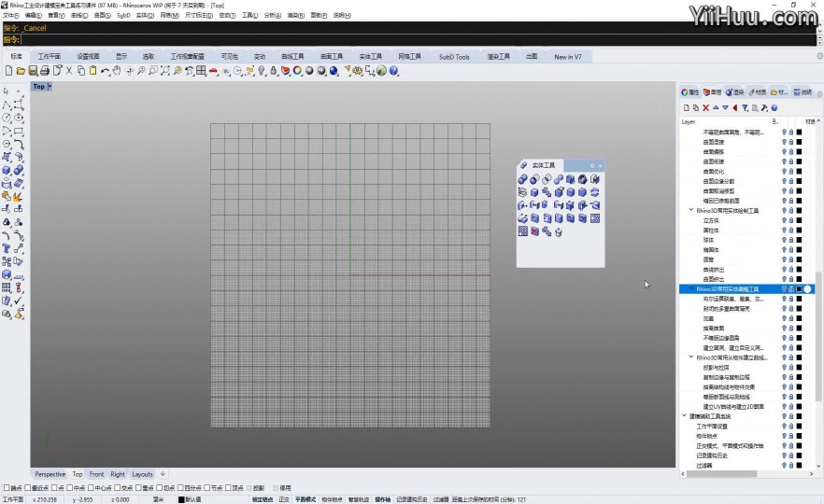This screenshot has width=824, height=504.
Task: Toggle 记录建构历史 in the status bar
Action: (411, 499)
